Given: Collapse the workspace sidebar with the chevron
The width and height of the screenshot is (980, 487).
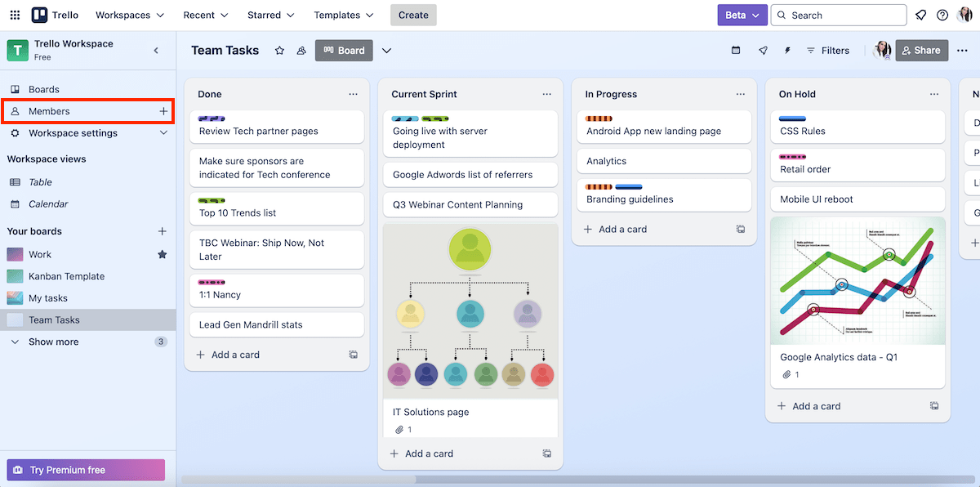Looking at the screenshot, I should (x=156, y=50).
